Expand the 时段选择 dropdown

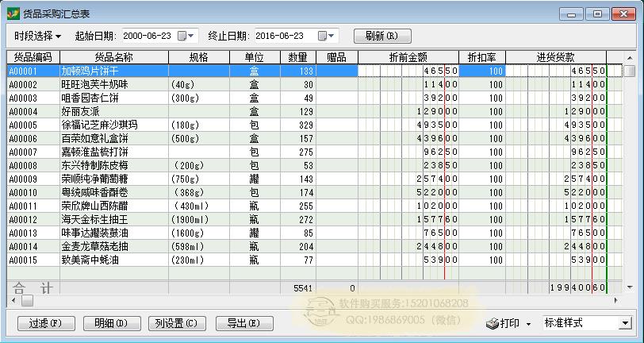37,36
